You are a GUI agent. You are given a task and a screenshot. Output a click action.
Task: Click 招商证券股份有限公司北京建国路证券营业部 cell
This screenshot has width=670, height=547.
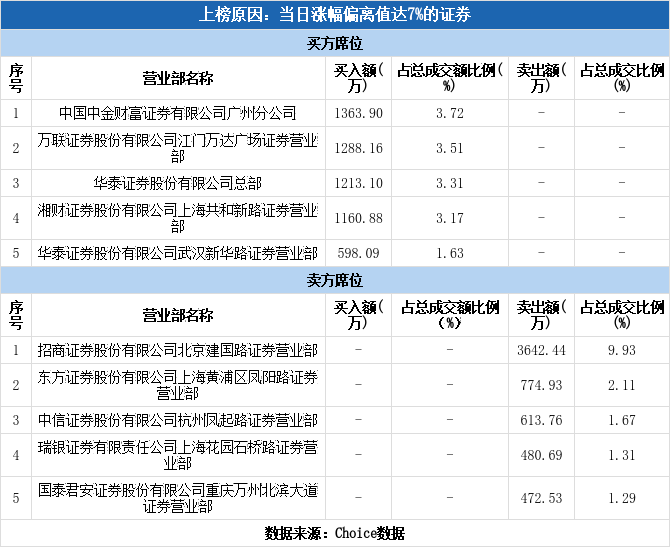pos(178,350)
